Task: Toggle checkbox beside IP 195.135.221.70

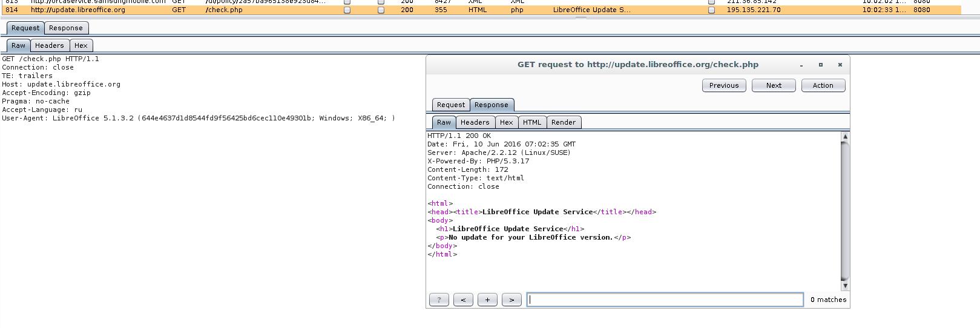Action: 711,10
